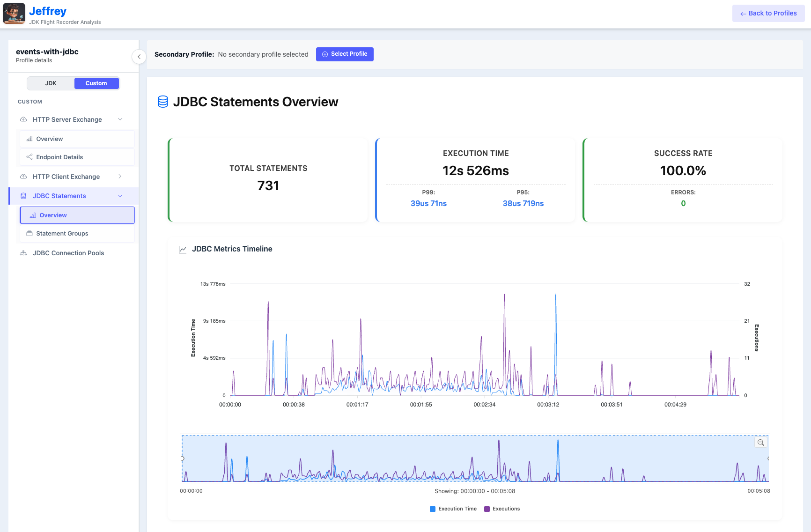Click the Back to Profiles button
The width and height of the screenshot is (811, 532).
768,13
